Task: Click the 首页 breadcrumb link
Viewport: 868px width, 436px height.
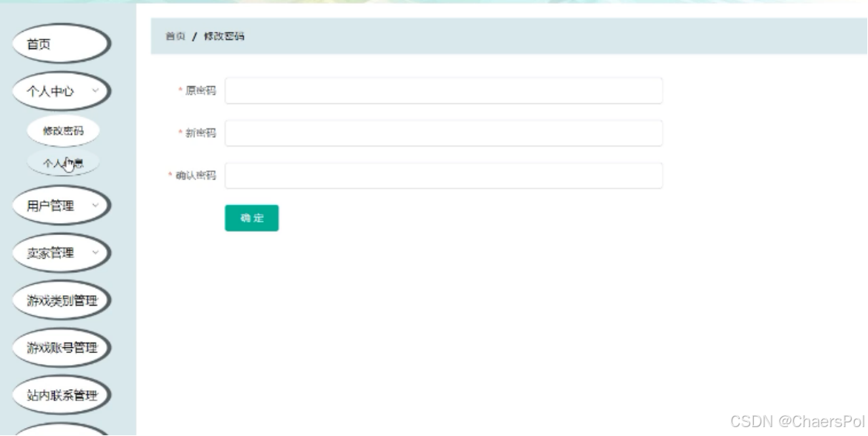Action: click(x=175, y=36)
